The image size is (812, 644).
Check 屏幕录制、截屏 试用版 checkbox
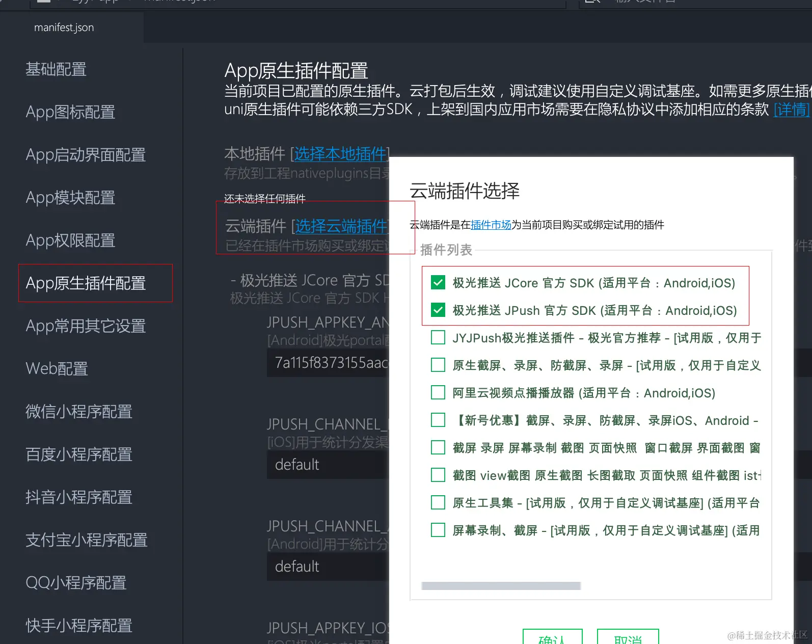point(438,530)
